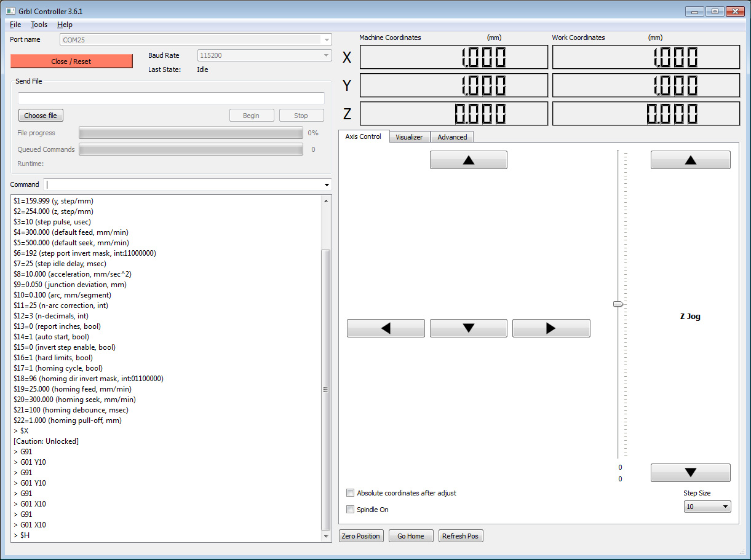Click the 'Z Jog' label
This screenshot has width=751, height=560.
(x=690, y=317)
